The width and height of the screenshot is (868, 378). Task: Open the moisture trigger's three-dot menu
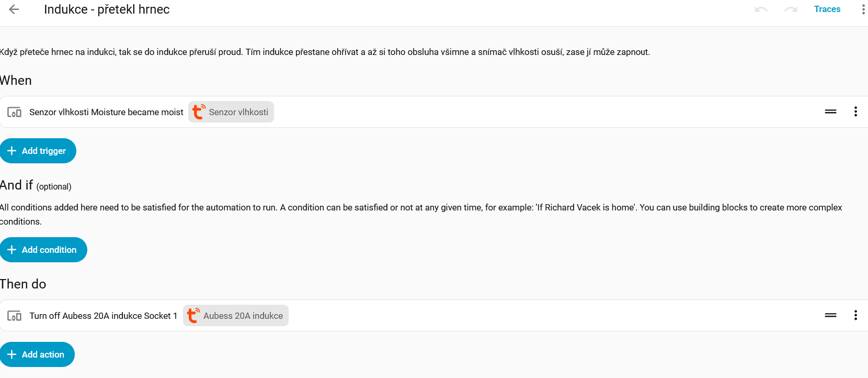coord(855,112)
